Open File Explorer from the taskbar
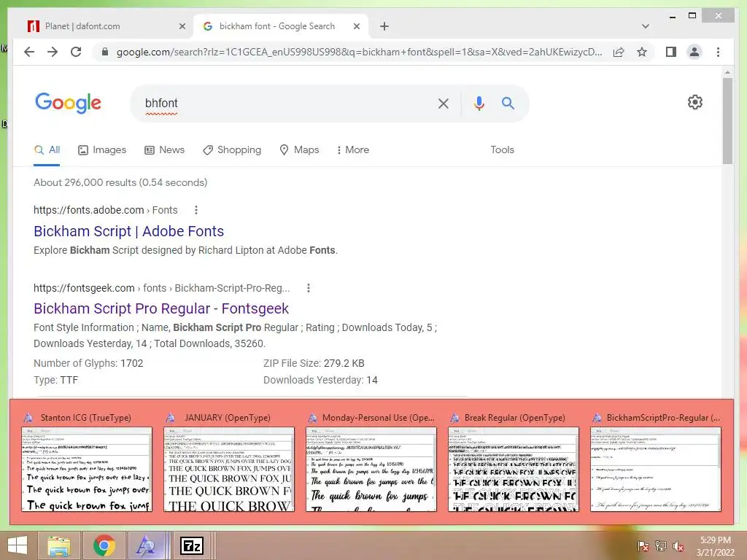The height and width of the screenshot is (560, 747). tap(58, 545)
